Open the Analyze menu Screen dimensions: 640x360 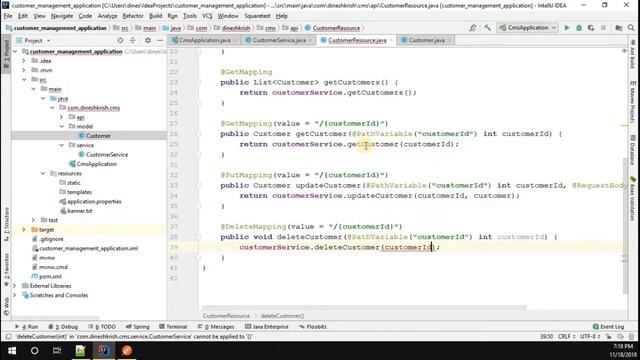click(107, 16)
